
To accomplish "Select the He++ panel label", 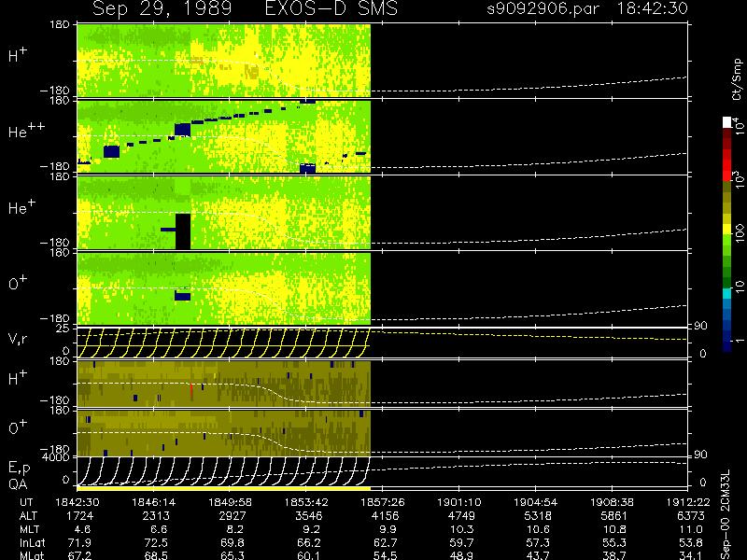I will [27, 130].
